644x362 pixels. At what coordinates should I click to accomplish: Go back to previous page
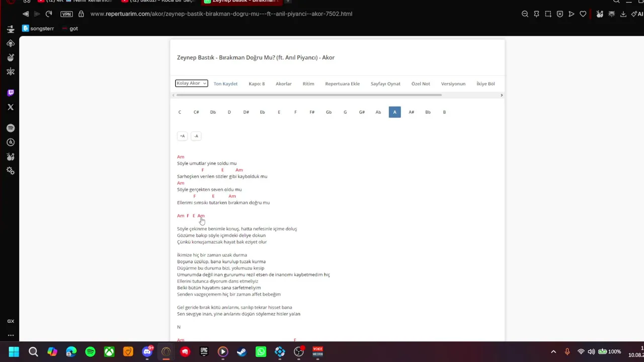[x=26, y=14]
